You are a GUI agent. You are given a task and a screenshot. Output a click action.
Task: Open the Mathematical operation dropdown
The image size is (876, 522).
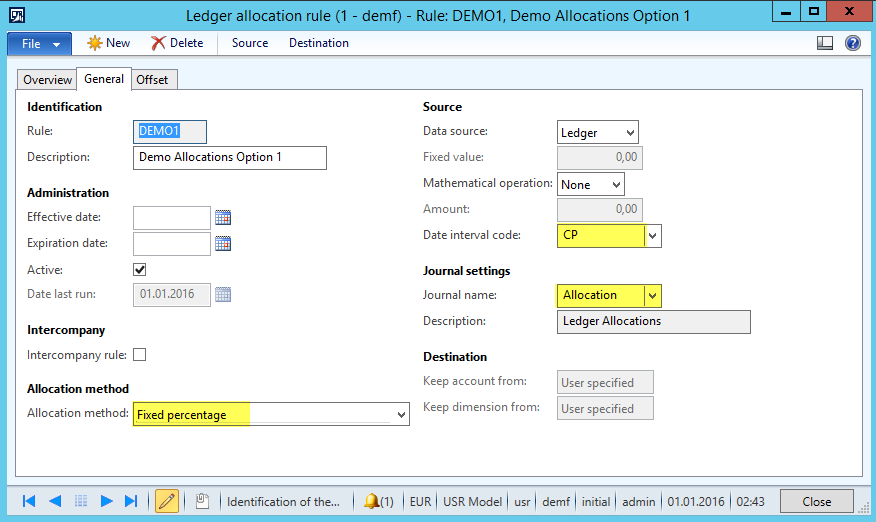616,185
